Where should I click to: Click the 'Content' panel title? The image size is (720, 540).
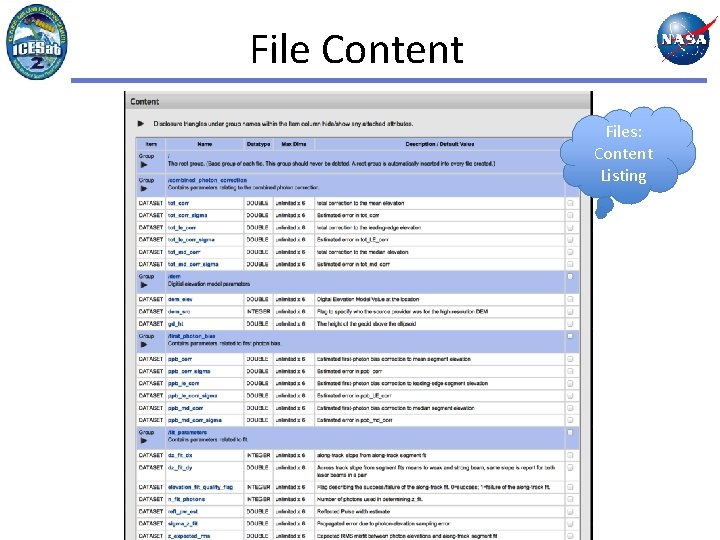(145, 102)
